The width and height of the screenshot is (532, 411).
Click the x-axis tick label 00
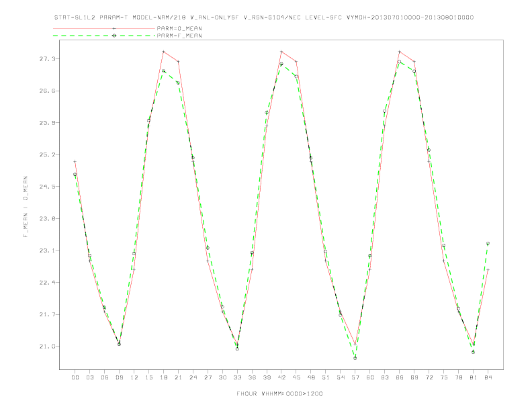(x=75, y=377)
